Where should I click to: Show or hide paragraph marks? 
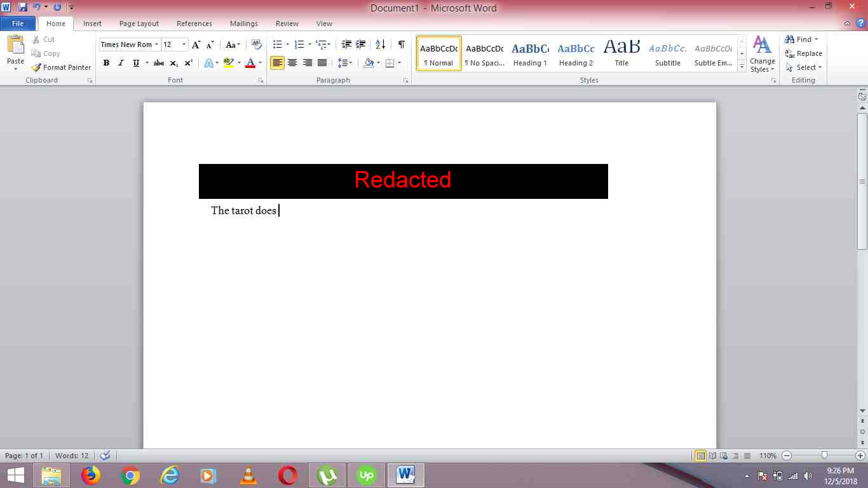[x=401, y=44]
